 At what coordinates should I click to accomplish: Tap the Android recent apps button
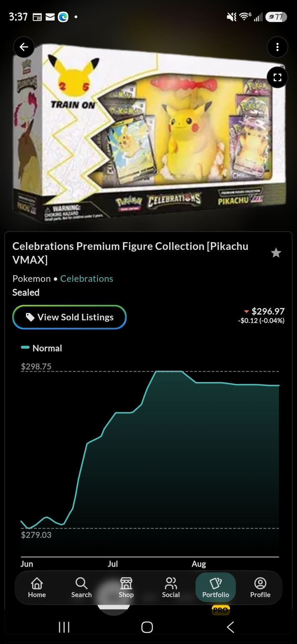[x=64, y=627]
